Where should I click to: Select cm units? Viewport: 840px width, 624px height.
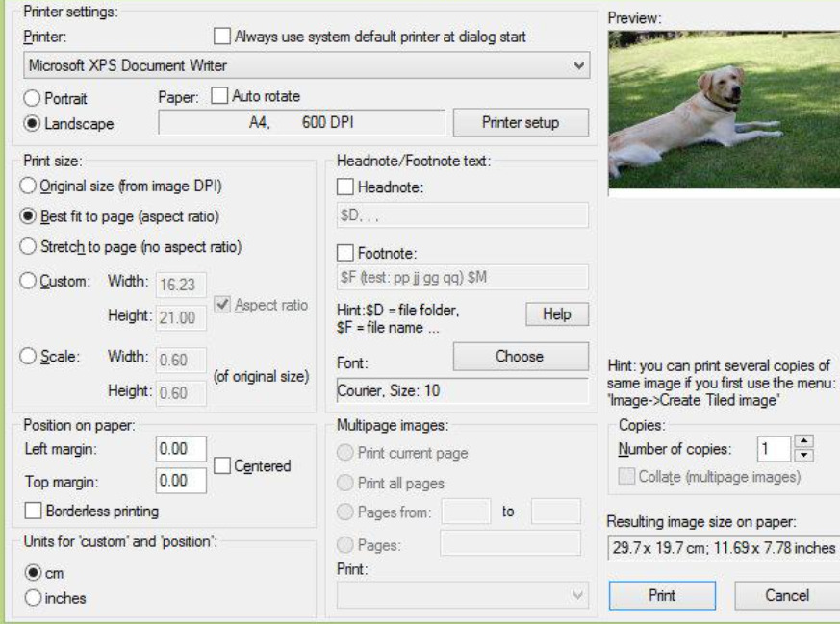[x=33, y=573]
